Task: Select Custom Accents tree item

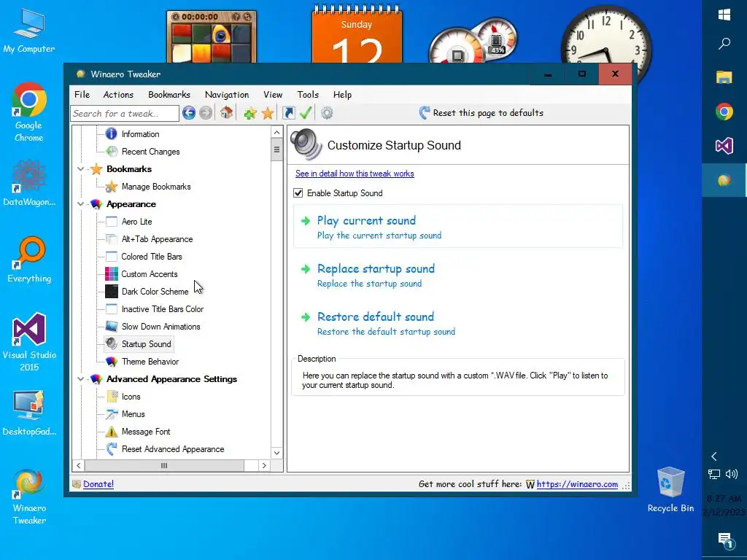Action: pos(149,274)
